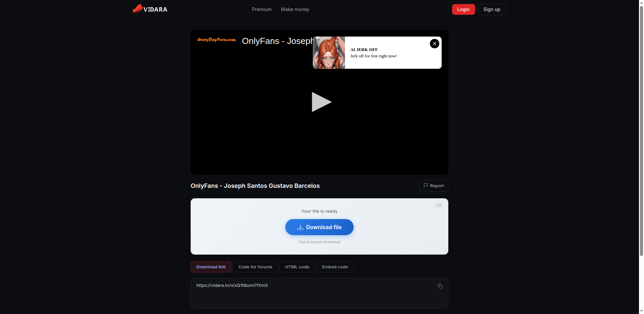Copy the download link to clipboard
Screen dimensions: 644x314
pyautogui.click(x=440, y=286)
